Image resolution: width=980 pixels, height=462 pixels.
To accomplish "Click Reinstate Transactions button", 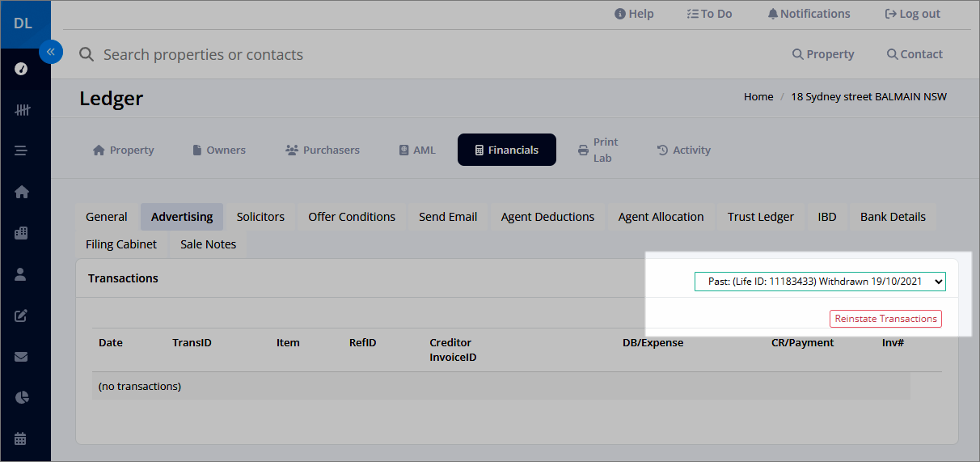I will [885, 319].
